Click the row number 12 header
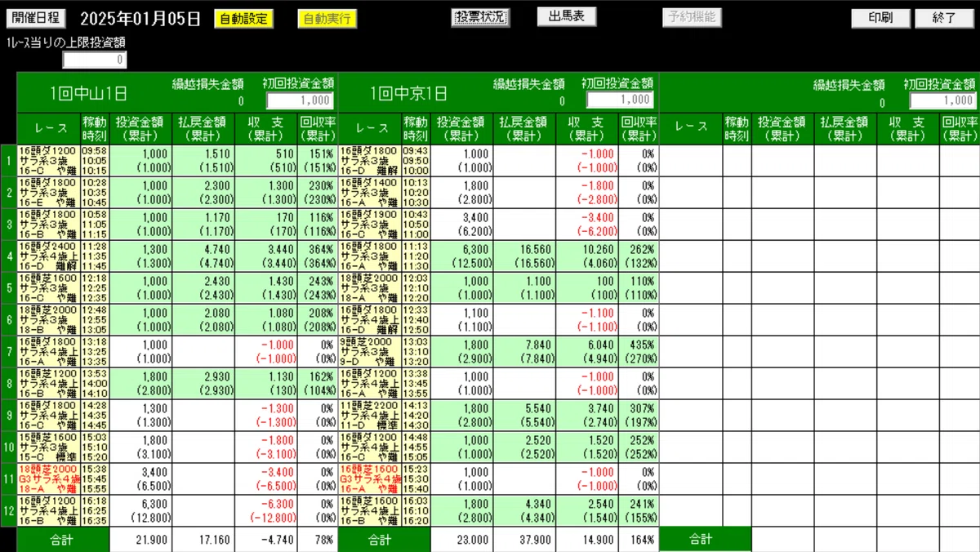This screenshot has width=980, height=552. pos(8,511)
